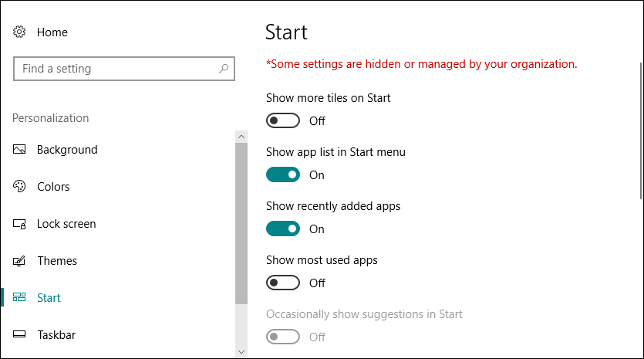Turn off Show app list toggle
The image size is (644, 359).
pos(282,175)
